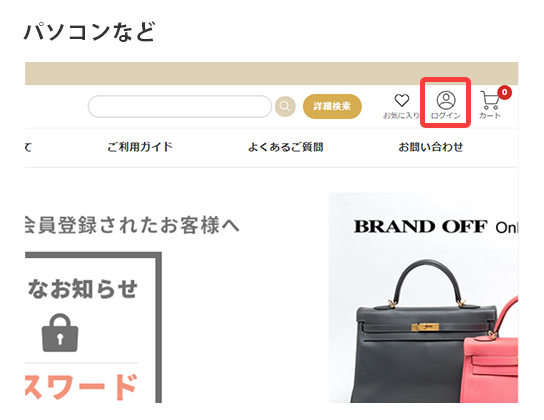544x420 pixels.
Task: Click the ログイン user icon
Action: (x=446, y=100)
